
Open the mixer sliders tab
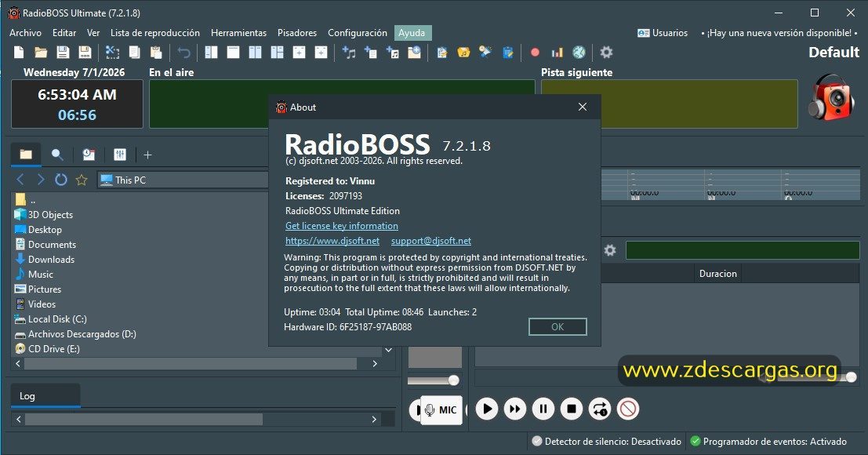[120, 155]
